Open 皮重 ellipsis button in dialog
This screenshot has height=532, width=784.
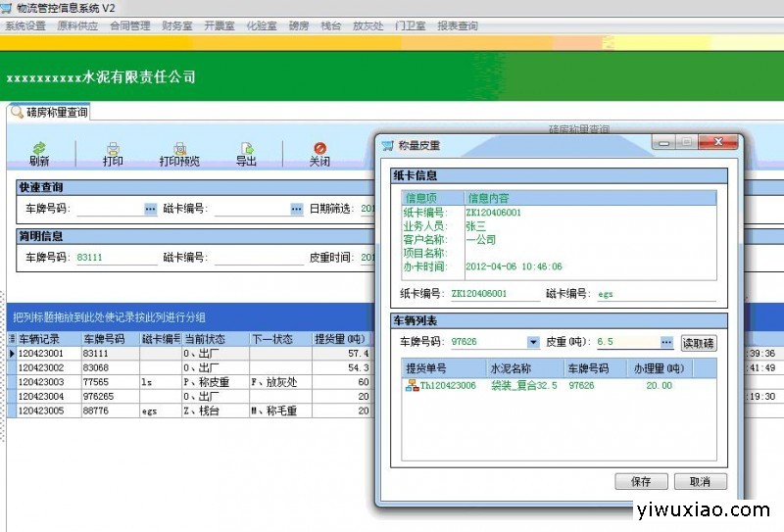[x=666, y=342]
